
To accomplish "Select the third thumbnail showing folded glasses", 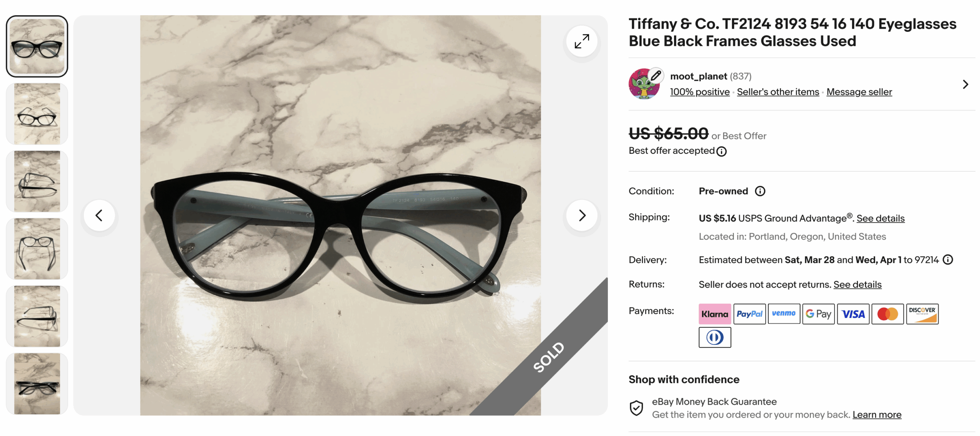I will tap(37, 181).
